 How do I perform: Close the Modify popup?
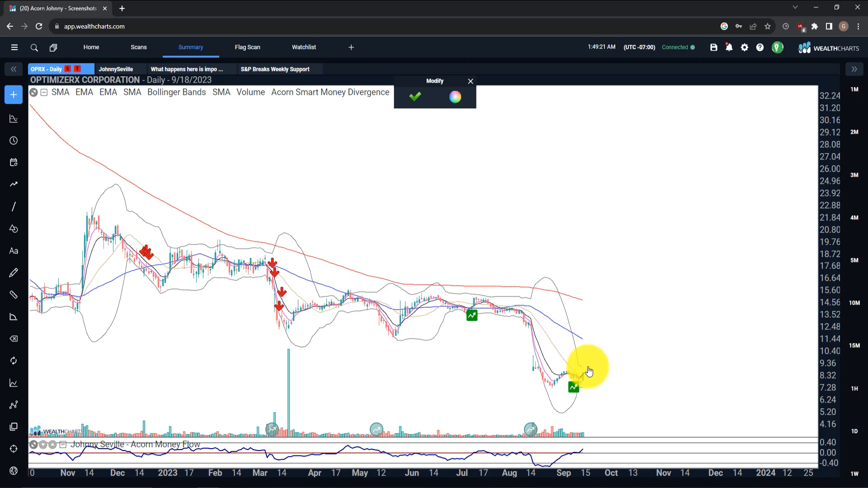[471, 81]
